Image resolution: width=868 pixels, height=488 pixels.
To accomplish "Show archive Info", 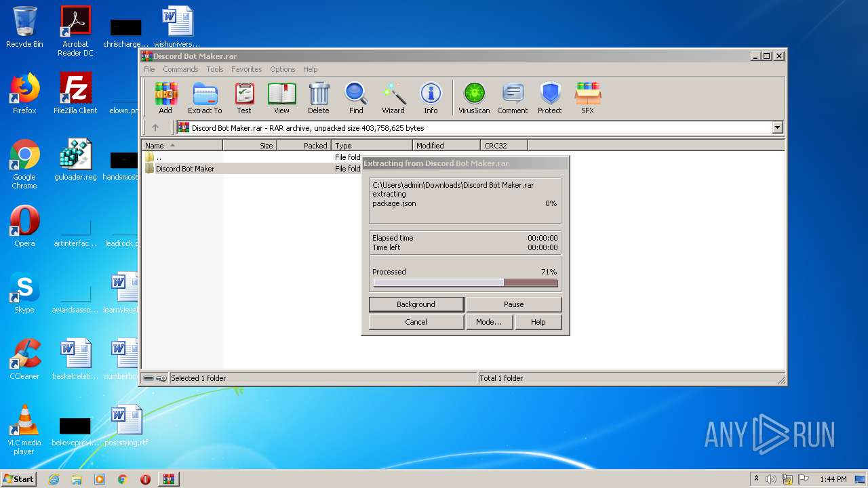I will [x=431, y=98].
